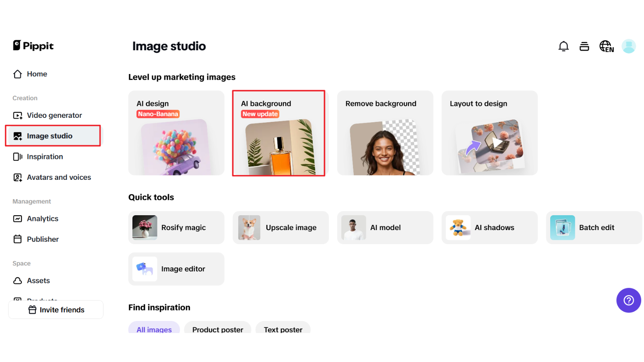Open the notifications bell icon
This screenshot has width=644, height=362.
563,47
